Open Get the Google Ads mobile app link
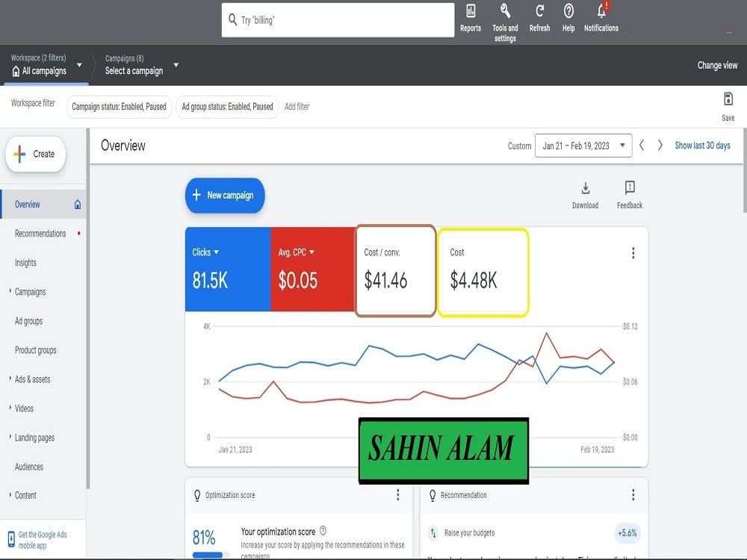The height and width of the screenshot is (560, 747). coord(43,540)
